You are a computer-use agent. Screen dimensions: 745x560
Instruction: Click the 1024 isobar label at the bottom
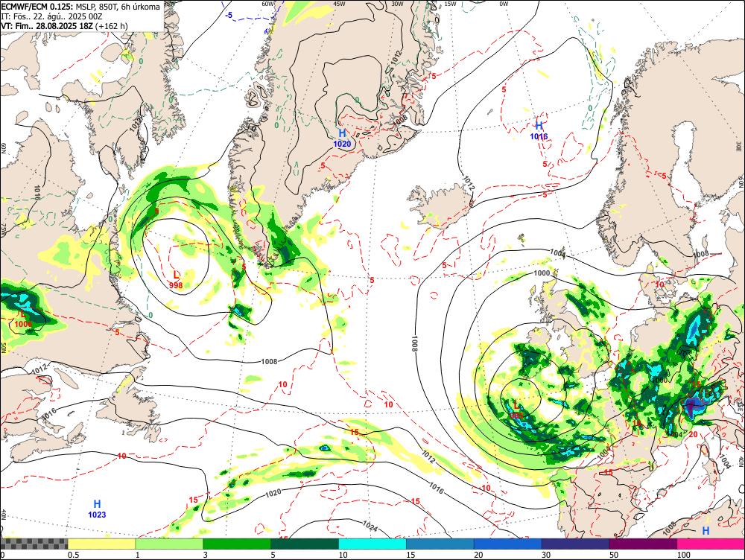click(370, 525)
